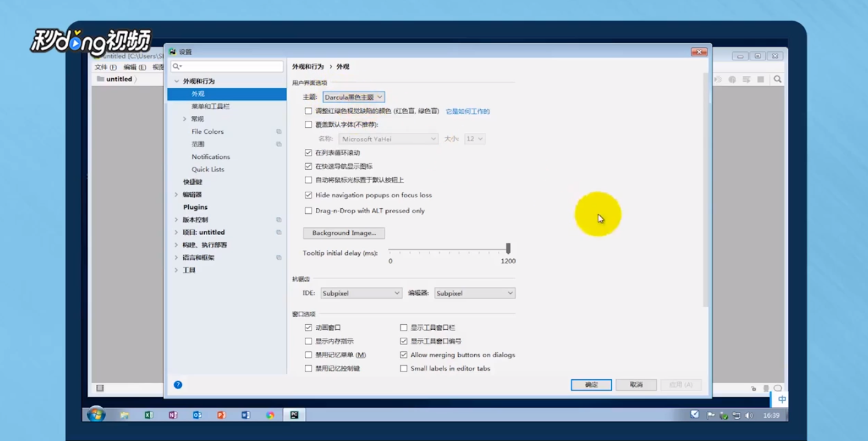Enable 覆盖默认字体 checkbox
The width and height of the screenshot is (868, 441).
(308, 125)
